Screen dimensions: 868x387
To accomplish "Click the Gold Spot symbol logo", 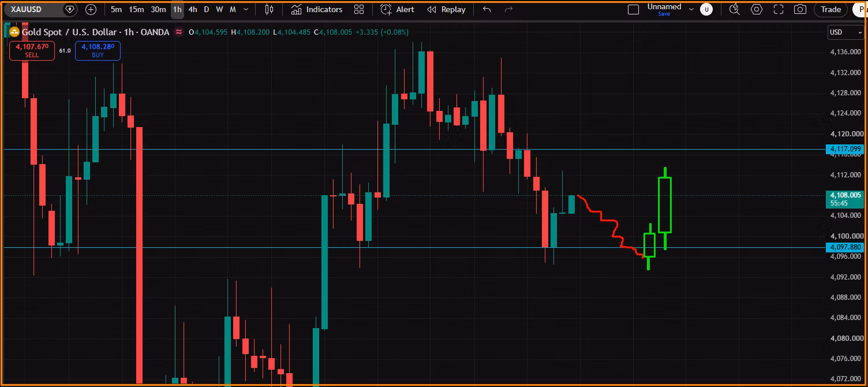I will coord(14,32).
